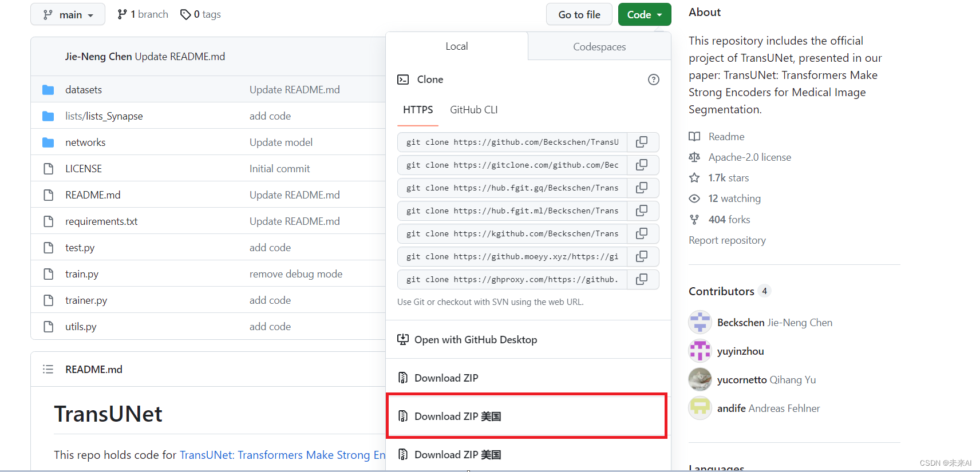Click the networks folder icon
980x472 pixels.
(x=48, y=142)
